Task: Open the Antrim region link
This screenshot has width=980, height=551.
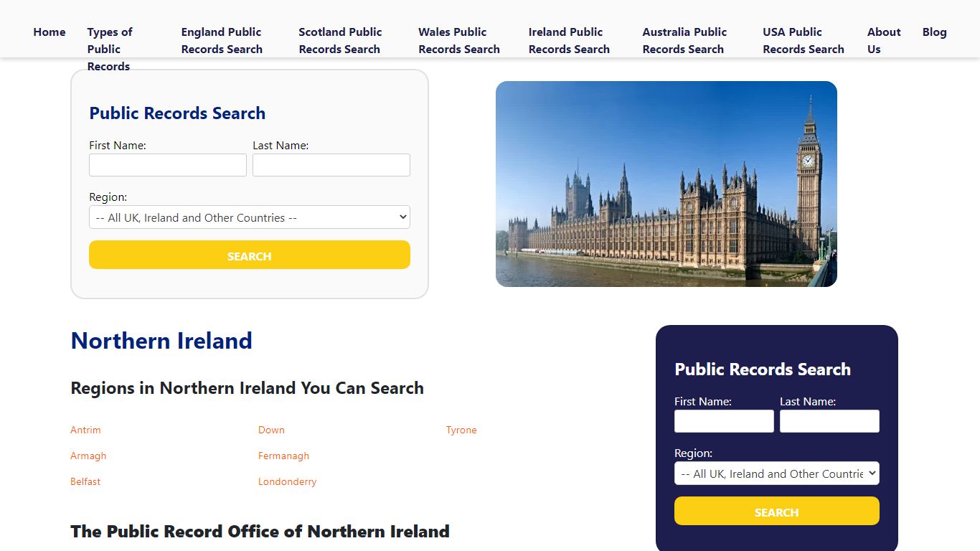Action: pos(85,430)
